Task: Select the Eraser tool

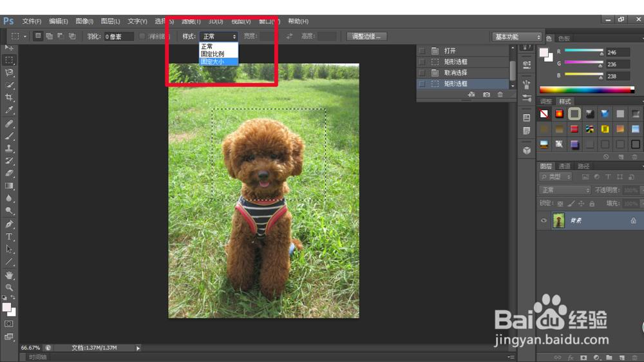Action: coord(9,173)
